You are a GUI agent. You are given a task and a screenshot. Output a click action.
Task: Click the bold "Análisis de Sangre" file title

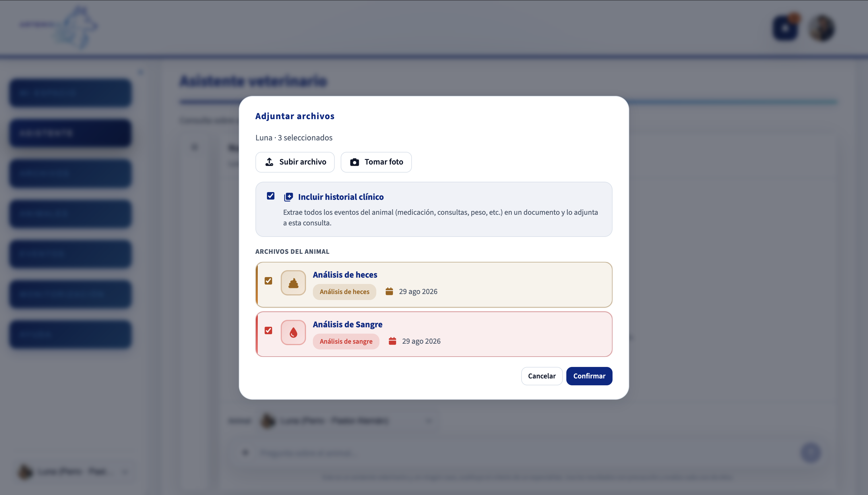coord(348,324)
